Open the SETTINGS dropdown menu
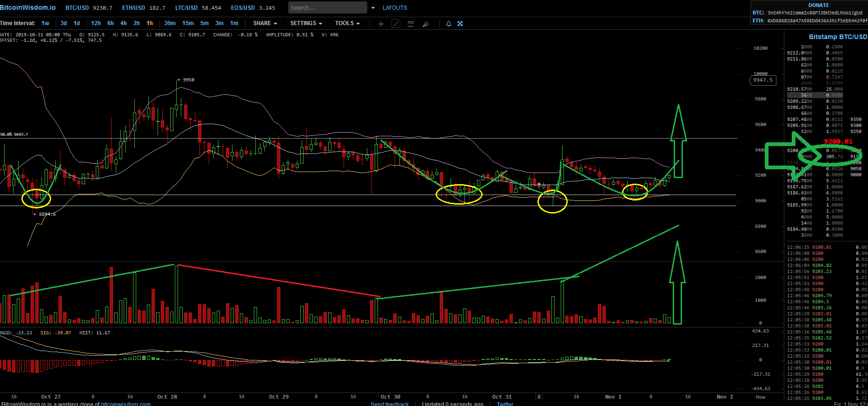Viewport: 868px width, 406px height. pyautogui.click(x=306, y=23)
